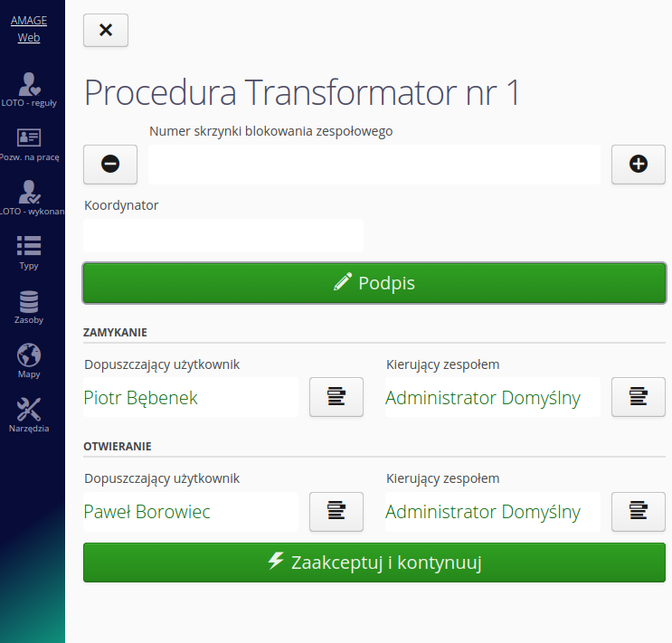
Task: Click the team lockbox number field
Action: point(374,165)
